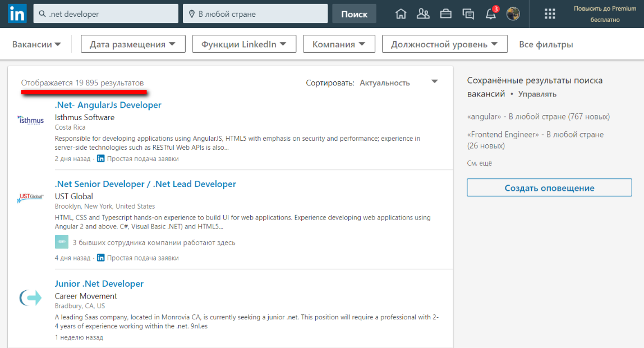Open .Net- AngularJs Developer job
Viewport: 644px width, 348px height.
click(108, 105)
